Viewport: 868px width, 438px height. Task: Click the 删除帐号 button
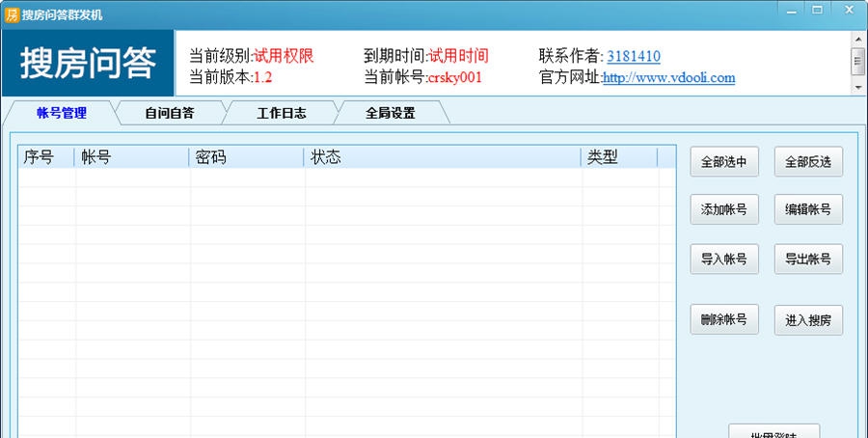tap(724, 319)
